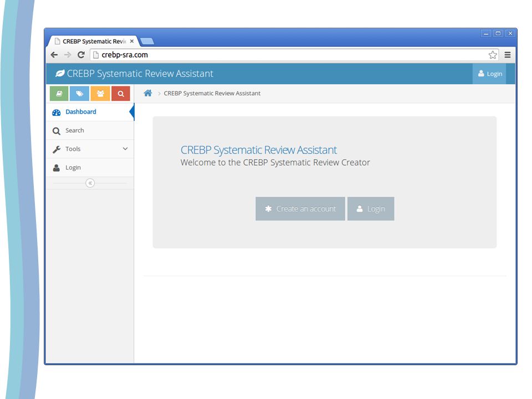The image size is (532, 399).
Task: Click the blue tags icon button
Action: [79, 93]
